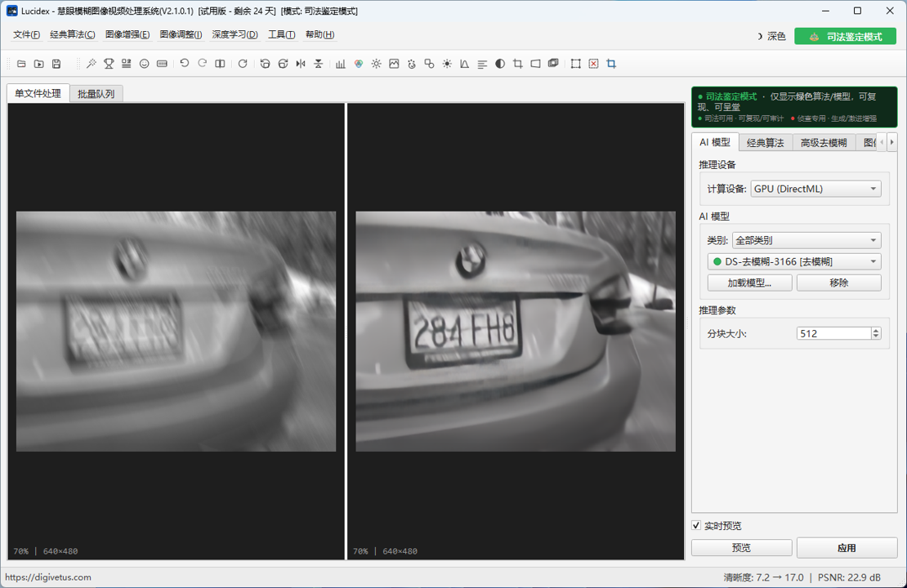Open the 图像增强(E) menu
This screenshot has width=907, height=588.
(x=127, y=34)
